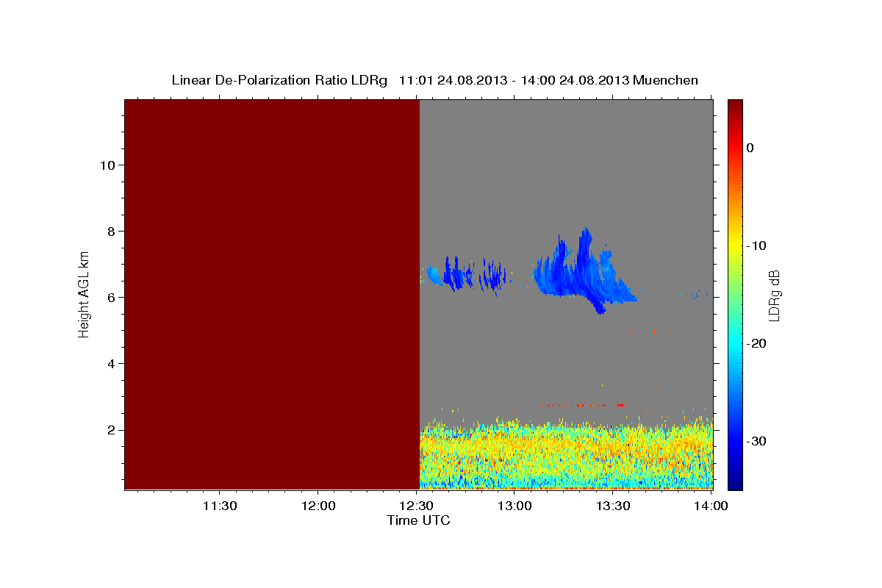Click the height tick label 4
The width and height of the screenshot is (882, 588).
pyautogui.click(x=110, y=363)
